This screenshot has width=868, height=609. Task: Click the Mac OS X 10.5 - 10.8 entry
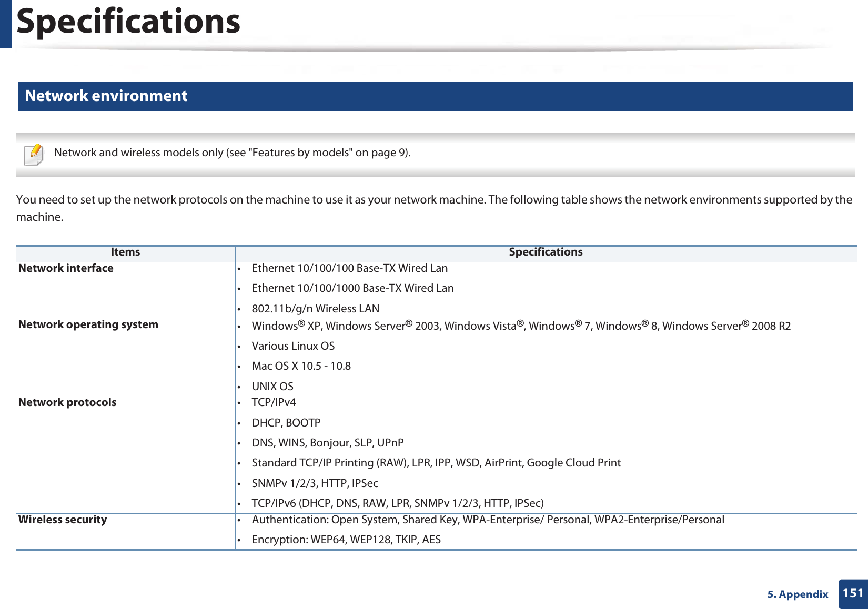coord(301,366)
